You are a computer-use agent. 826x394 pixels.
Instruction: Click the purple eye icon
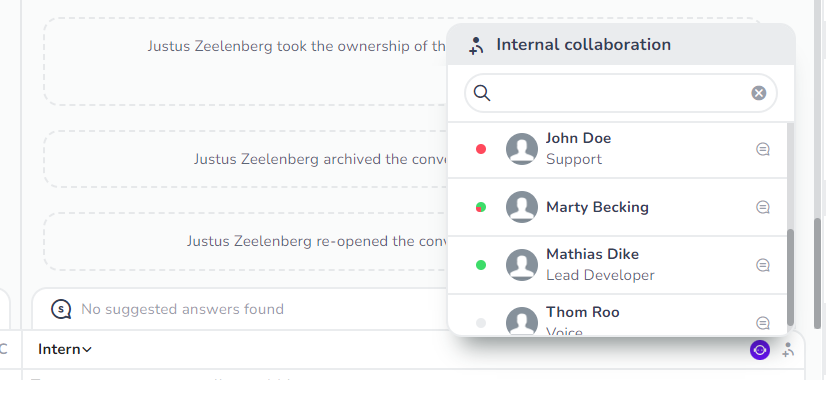click(x=760, y=350)
